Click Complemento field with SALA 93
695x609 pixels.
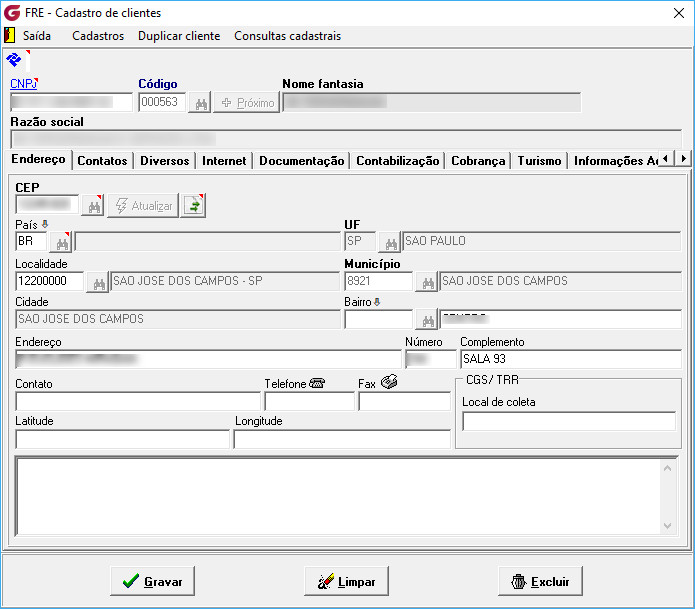point(571,359)
